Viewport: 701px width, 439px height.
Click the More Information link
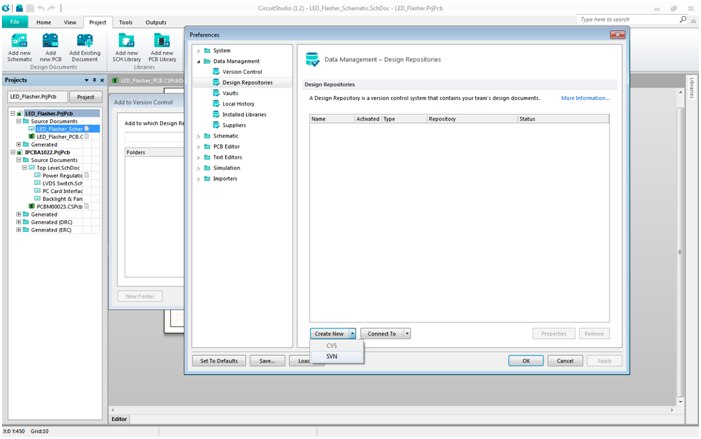pos(584,98)
